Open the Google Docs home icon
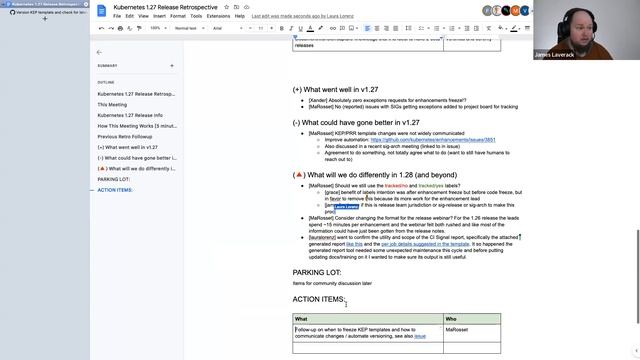Viewport: 640px width, 360px height. click(x=102, y=11)
